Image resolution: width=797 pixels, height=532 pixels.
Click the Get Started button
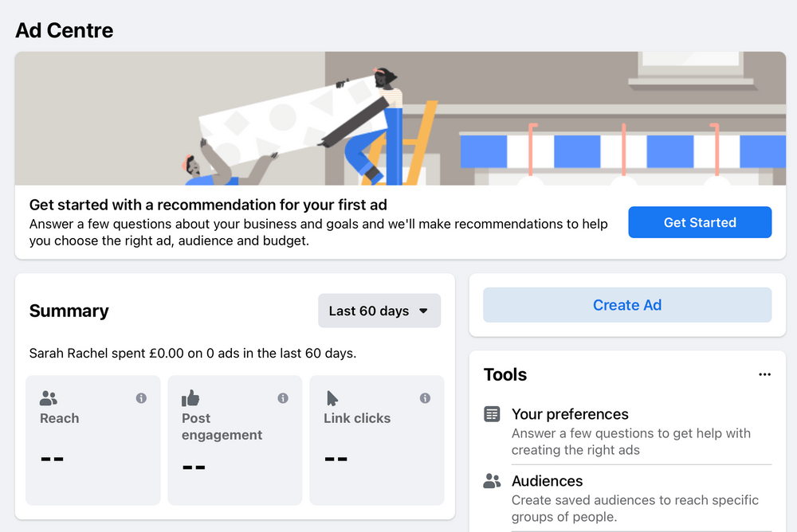click(699, 222)
